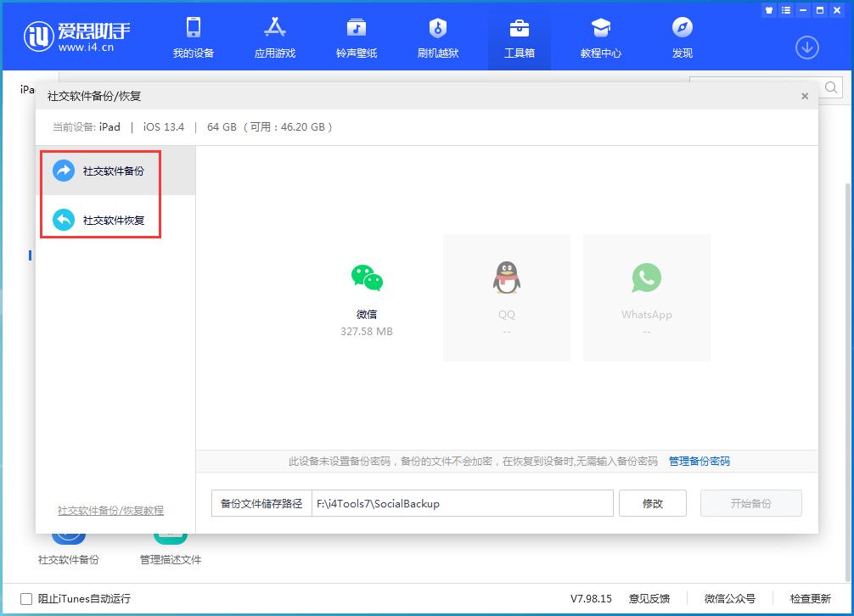Select 社交软件备份 in the left sidebar
The width and height of the screenshot is (854, 616).
tap(100, 171)
